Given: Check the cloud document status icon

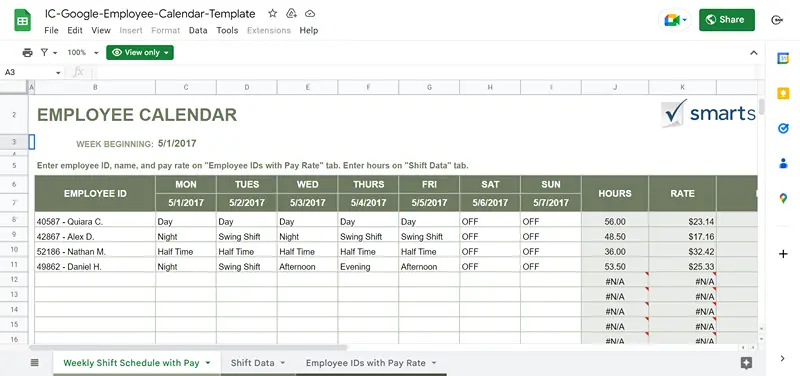Looking at the screenshot, I should click(310, 14).
